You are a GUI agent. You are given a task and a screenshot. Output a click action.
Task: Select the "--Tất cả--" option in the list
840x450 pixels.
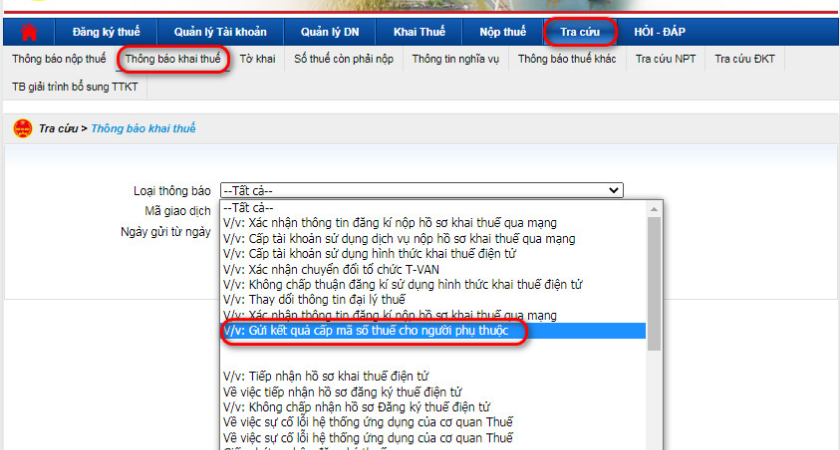click(248, 207)
